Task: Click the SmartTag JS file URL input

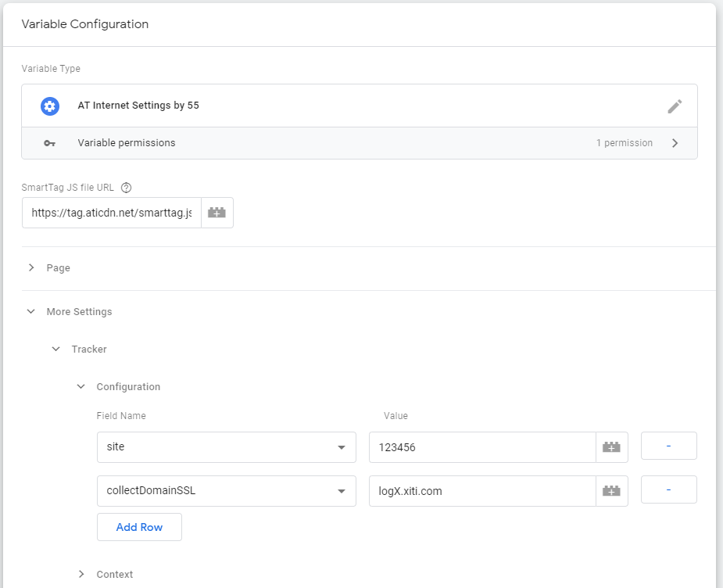Action: [111, 213]
